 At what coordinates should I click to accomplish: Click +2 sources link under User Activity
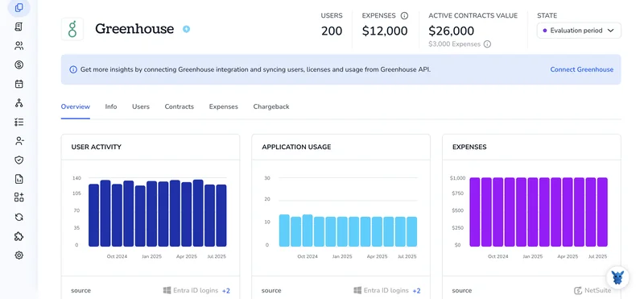[226, 291]
